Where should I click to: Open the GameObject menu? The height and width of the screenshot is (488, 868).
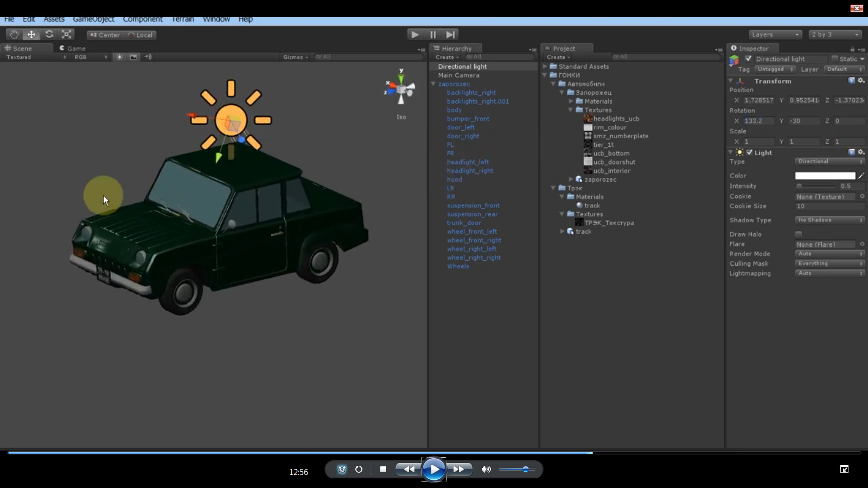[x=93, y=18]
